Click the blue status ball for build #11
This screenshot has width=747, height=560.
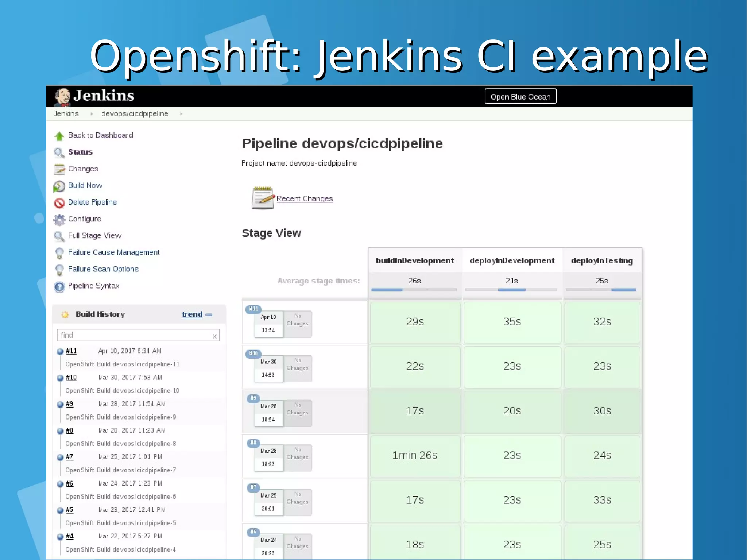(x=60, y=352)
